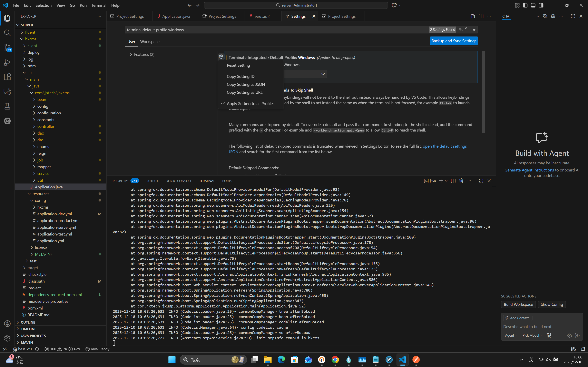Clear the settings search input icon
The width and height of the screenshot is (588, 367).
click(467, 30)
